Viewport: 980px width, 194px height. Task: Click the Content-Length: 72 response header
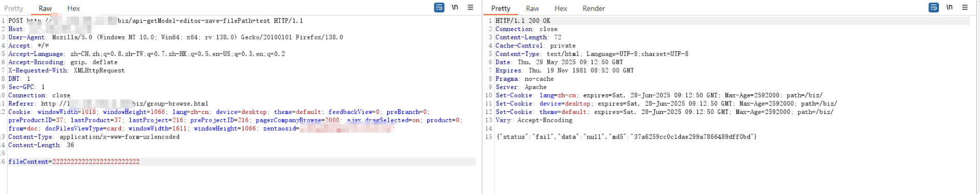click(528, 37)
